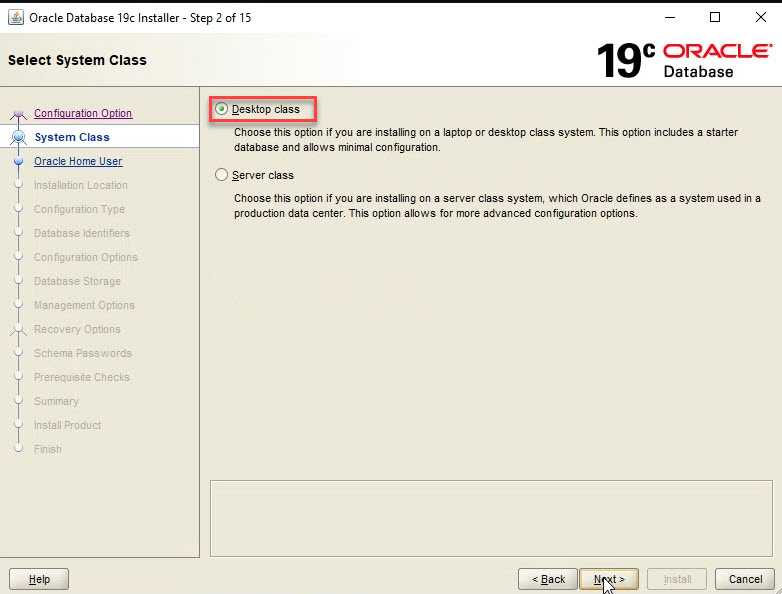Image resolution: width=782 pixels, height=594 pixels.
Task: Proceed with the Next button
Action: [x=609, y=579]
